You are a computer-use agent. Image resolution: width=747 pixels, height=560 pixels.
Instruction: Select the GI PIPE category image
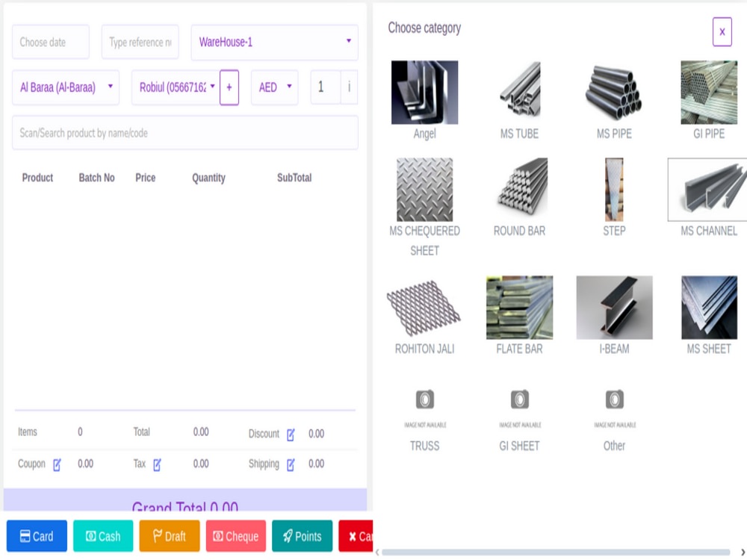click(x=709, y=93)
